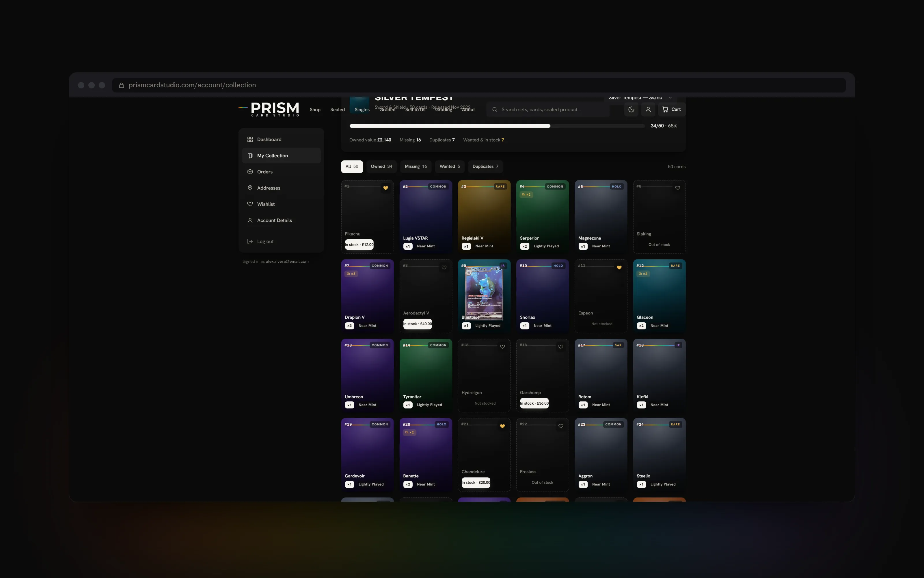924x578 pixels.
Task: Open the Sealed menu item
Action: [338, 110]
